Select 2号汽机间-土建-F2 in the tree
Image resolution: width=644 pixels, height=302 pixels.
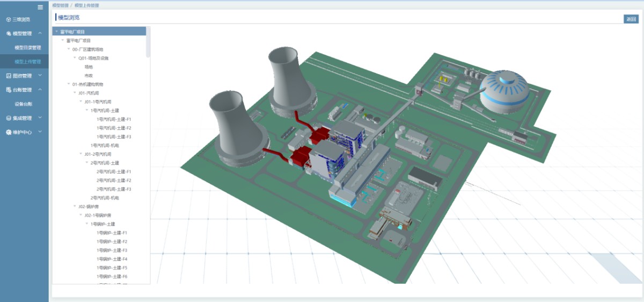tap(114, 181)
